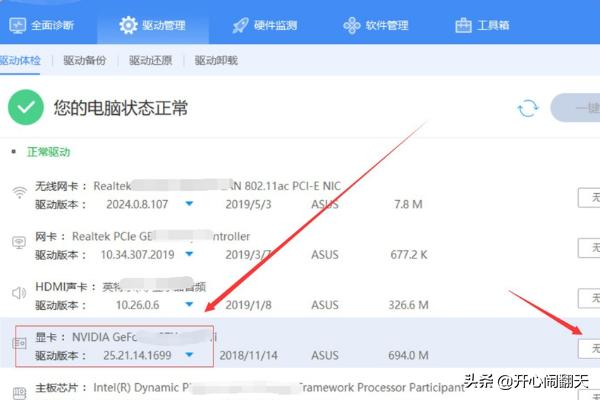Screen dimensions: 600x400
Task: Click ASUS vendor in the HDMI声卡 row
Action: tap(324, 305)
